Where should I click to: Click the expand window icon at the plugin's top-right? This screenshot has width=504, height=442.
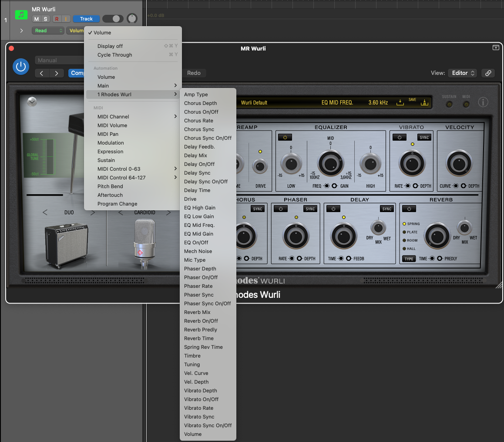(496, 47)
